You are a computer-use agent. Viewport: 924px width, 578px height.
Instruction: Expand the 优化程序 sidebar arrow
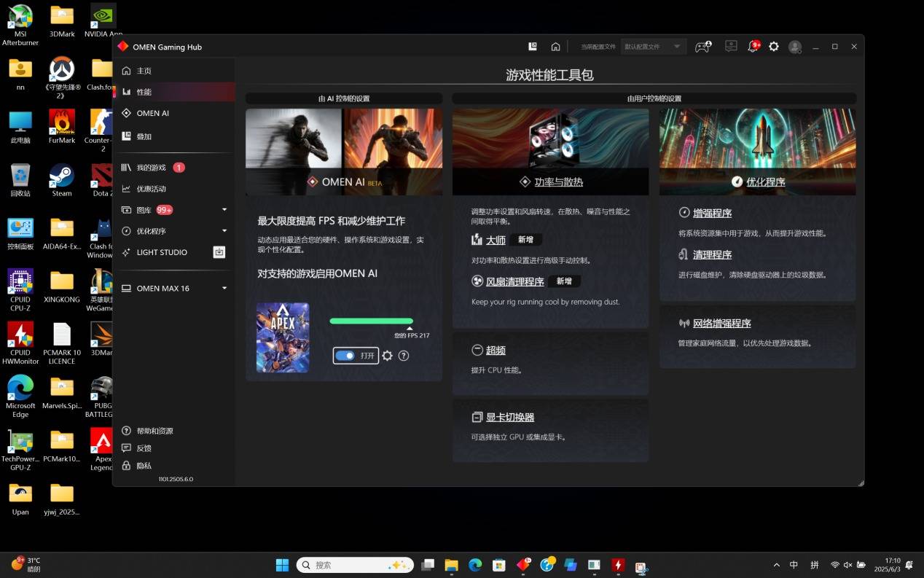pos(224,231)
